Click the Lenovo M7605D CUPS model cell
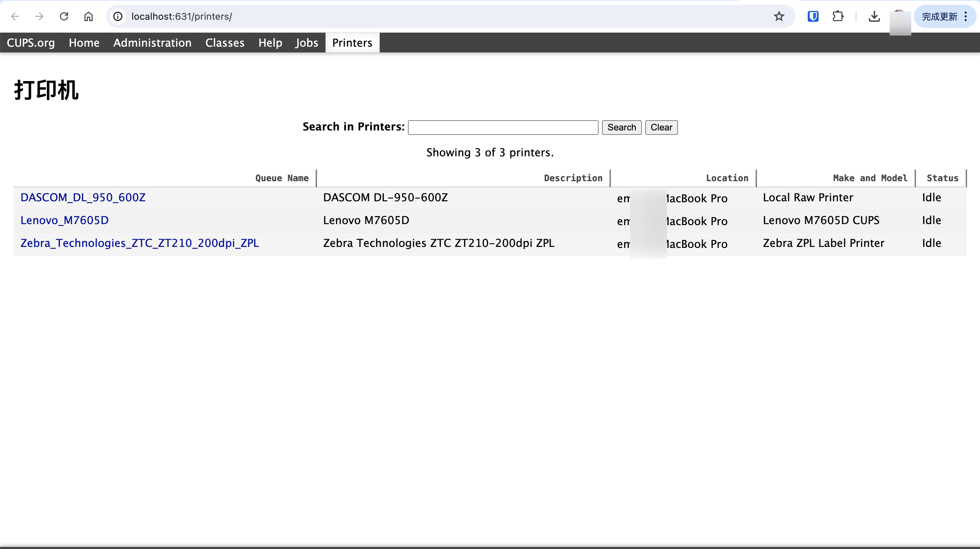The width and height of the screenshot is (980, 549). (x=821, y=220)
